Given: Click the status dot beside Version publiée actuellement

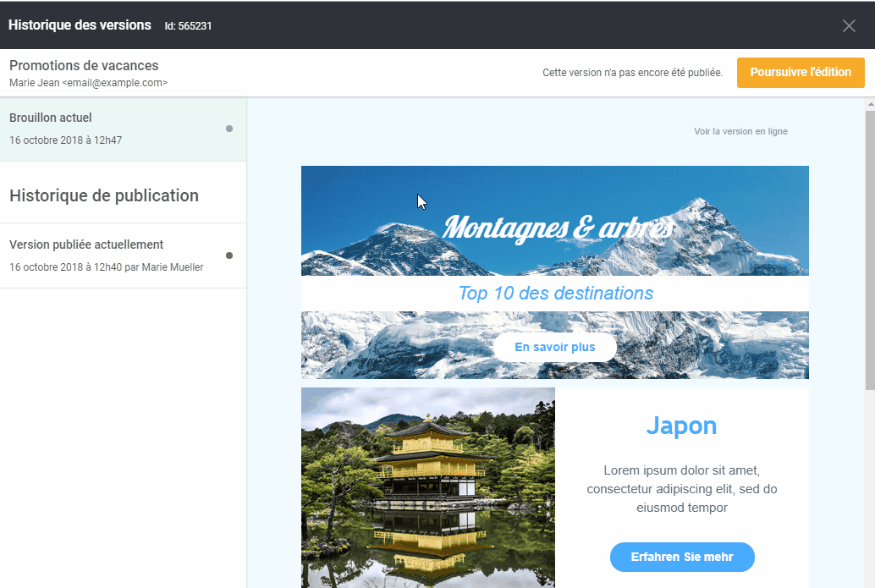Looking at the screenshot, I should click(228, 256).
